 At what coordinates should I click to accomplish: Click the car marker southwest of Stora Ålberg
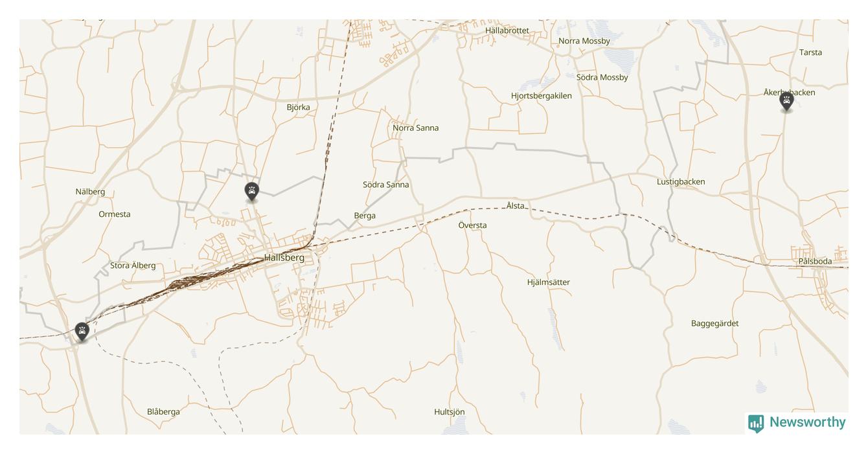coord(82,332)
